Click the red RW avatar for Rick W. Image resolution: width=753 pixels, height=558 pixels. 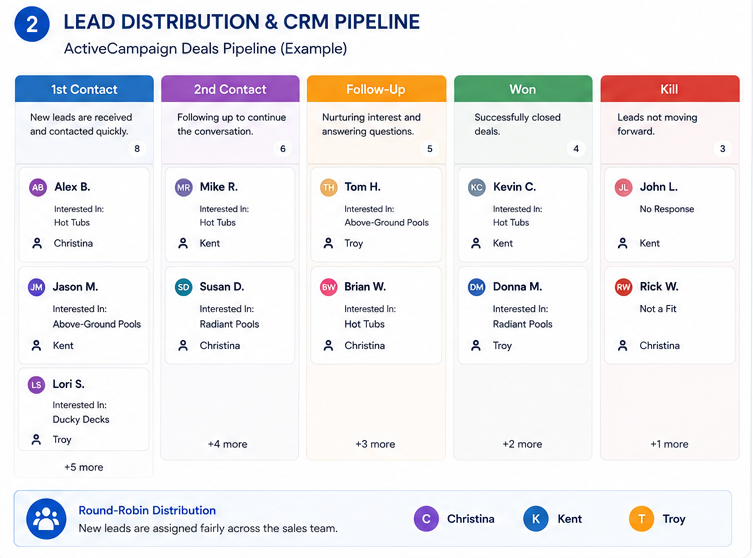(623, 287)
